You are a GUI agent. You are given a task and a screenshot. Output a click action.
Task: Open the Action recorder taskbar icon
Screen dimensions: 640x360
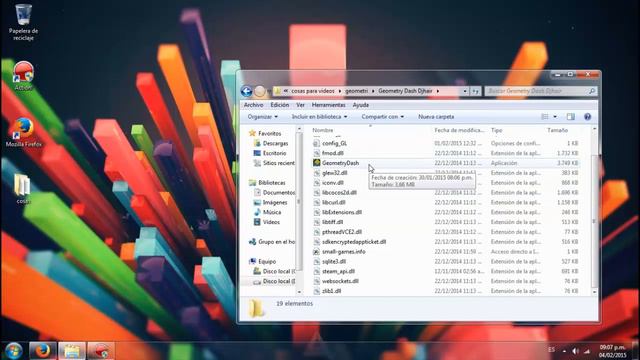(x=100, y=351)
